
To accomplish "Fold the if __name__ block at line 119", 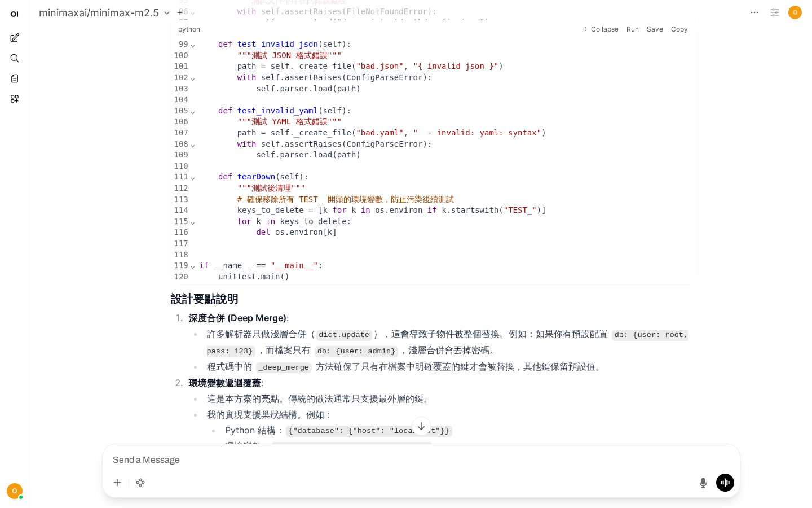I will click(193, 266).
